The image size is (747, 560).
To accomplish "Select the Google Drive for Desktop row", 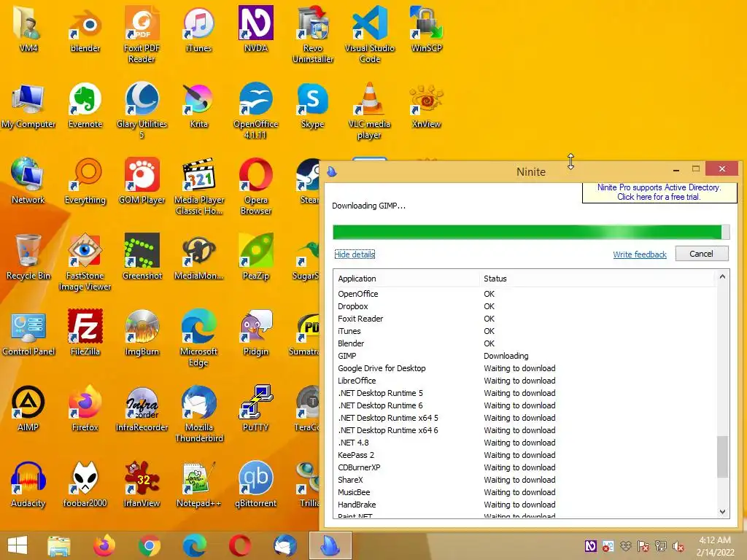I will pyautogui.click(x=525, y=368).
